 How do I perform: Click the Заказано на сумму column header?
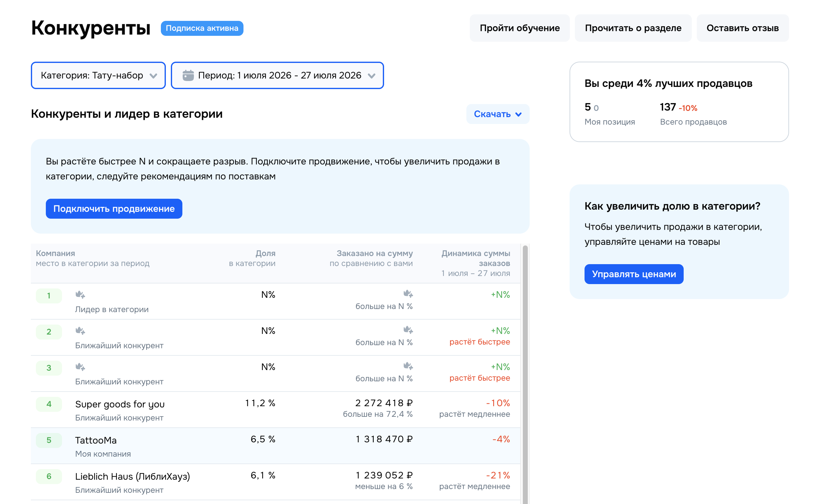point(371,258)
